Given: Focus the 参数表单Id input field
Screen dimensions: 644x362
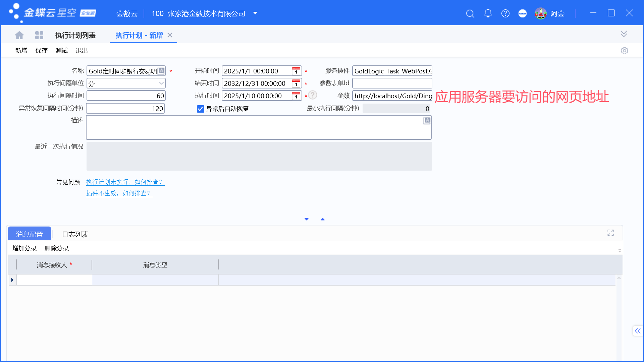Looking at the screenshot, I should (x=392, y=83).
